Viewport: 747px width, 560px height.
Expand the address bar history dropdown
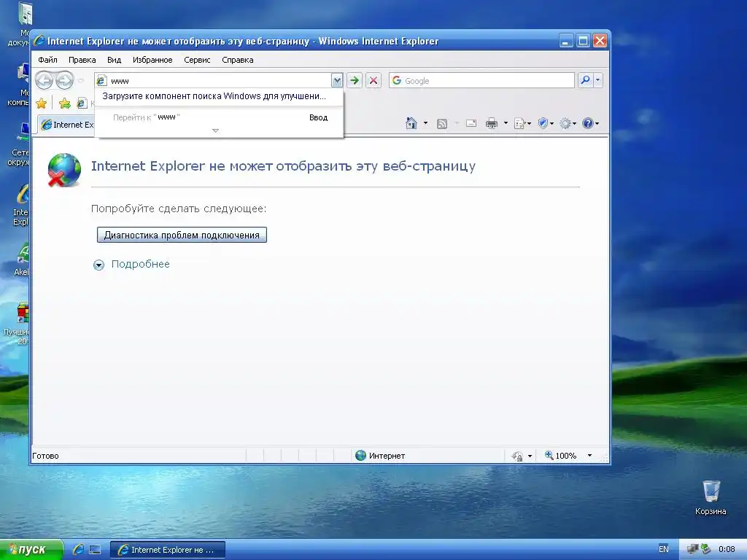[337, 80]
